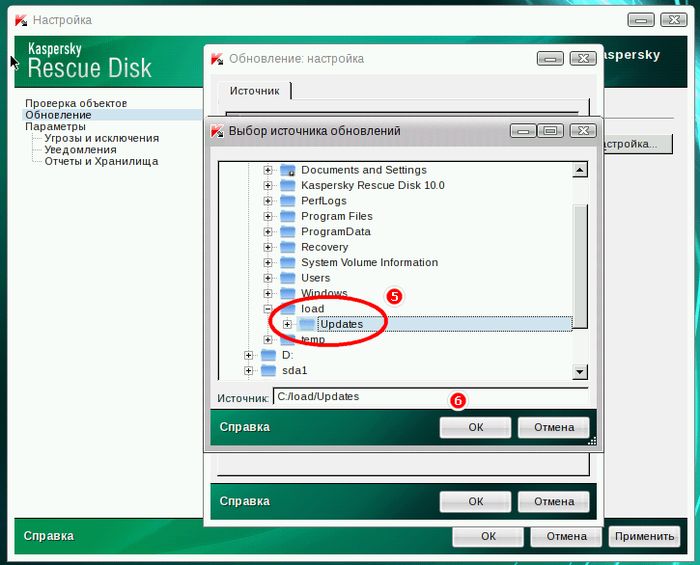The width and height of the screenshot is (700, 565).
Task: Minimize the Обновление: настройка dialog
Action: point(550,58)
